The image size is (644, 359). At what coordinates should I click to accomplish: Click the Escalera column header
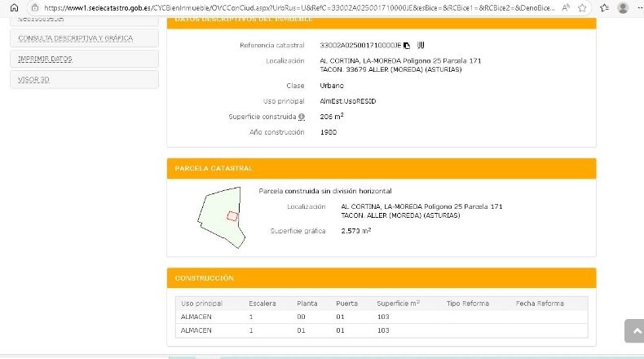pos(262,304)
